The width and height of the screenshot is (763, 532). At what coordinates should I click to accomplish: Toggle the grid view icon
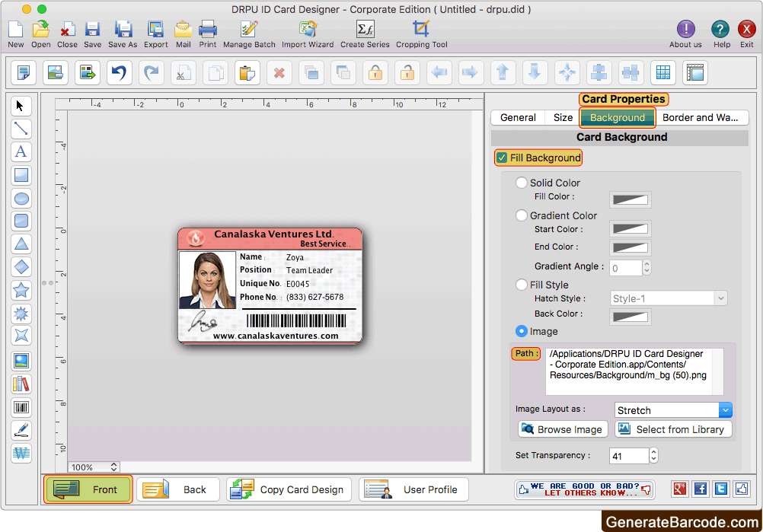[x=663, y=73]
